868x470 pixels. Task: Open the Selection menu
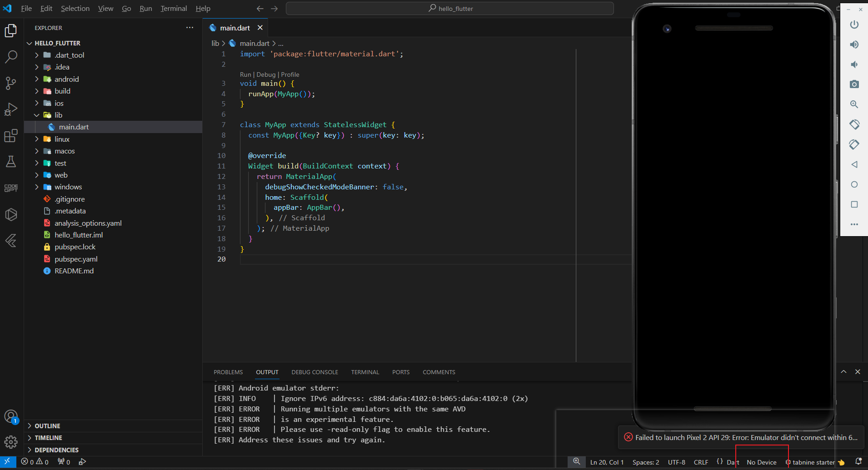[x=75, y=9]
